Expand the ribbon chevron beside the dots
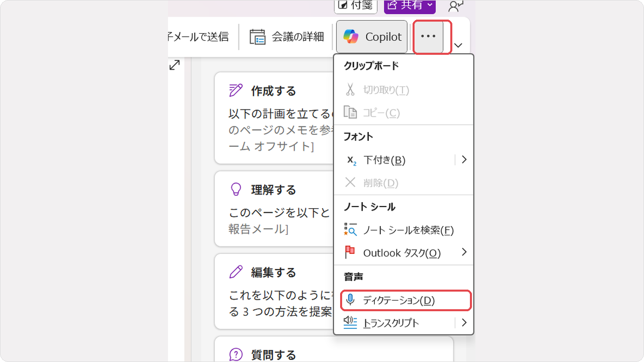The image size is (644, 362). 458,45
